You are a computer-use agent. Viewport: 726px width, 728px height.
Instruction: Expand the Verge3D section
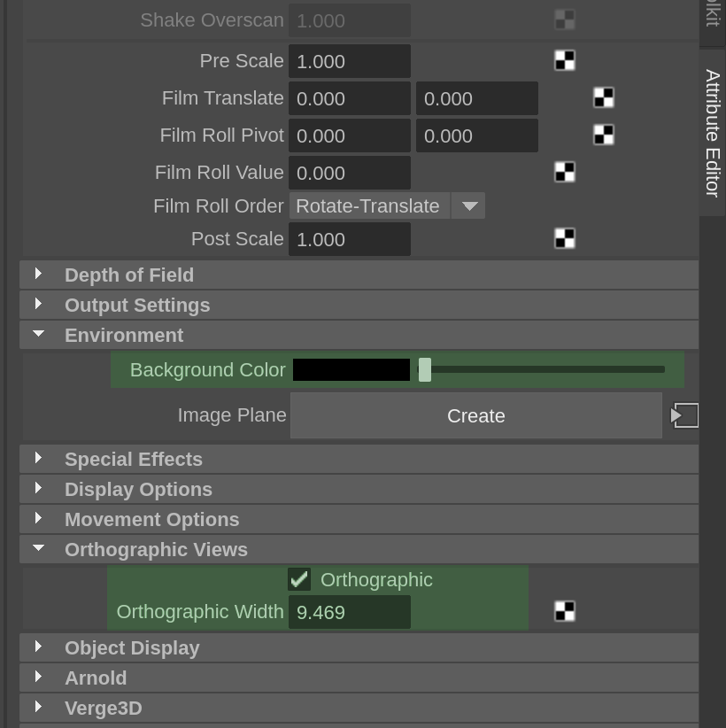(x=359, y=708)
